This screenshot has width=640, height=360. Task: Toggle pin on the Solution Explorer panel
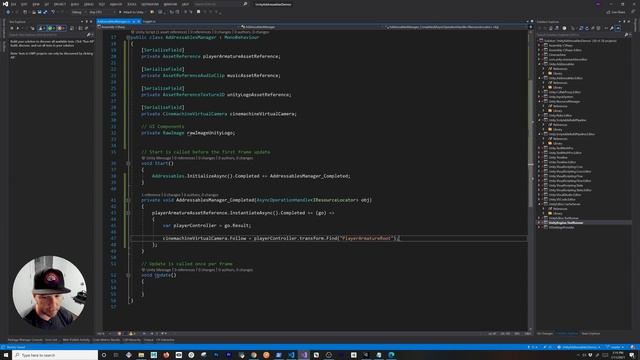click(624, 21)
